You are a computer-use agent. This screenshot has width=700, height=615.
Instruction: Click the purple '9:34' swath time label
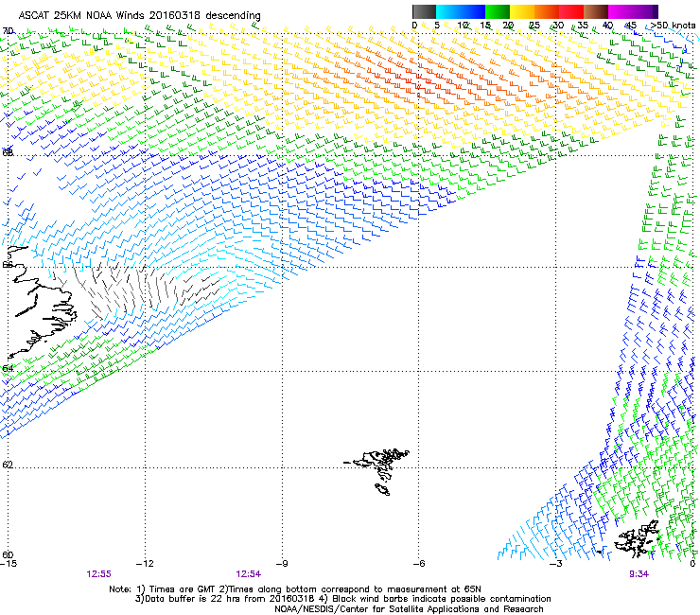click(x=639, y=574)
